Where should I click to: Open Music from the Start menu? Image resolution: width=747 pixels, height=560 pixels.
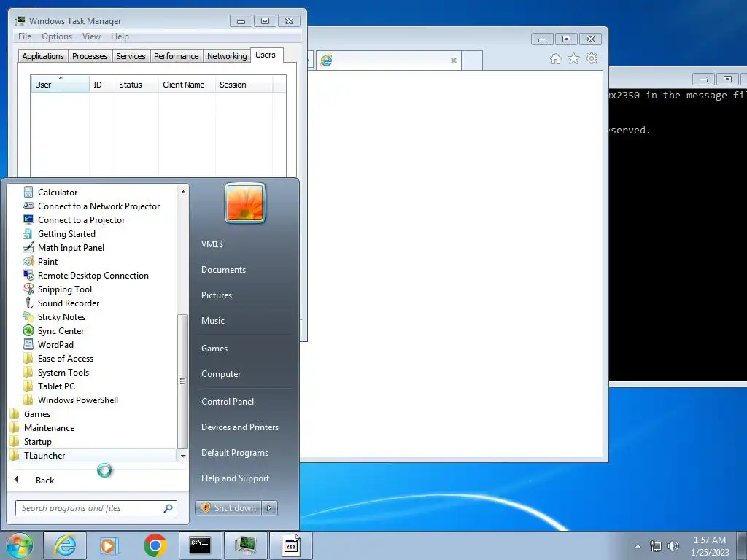(x=212, y=321)
